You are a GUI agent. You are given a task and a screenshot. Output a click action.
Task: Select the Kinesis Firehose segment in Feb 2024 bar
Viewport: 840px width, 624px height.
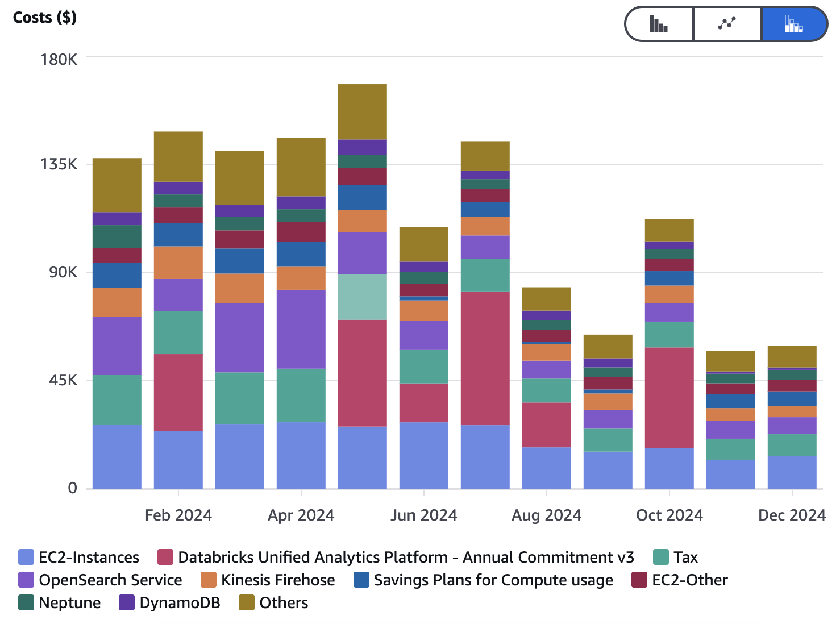(x=178, y=263)
